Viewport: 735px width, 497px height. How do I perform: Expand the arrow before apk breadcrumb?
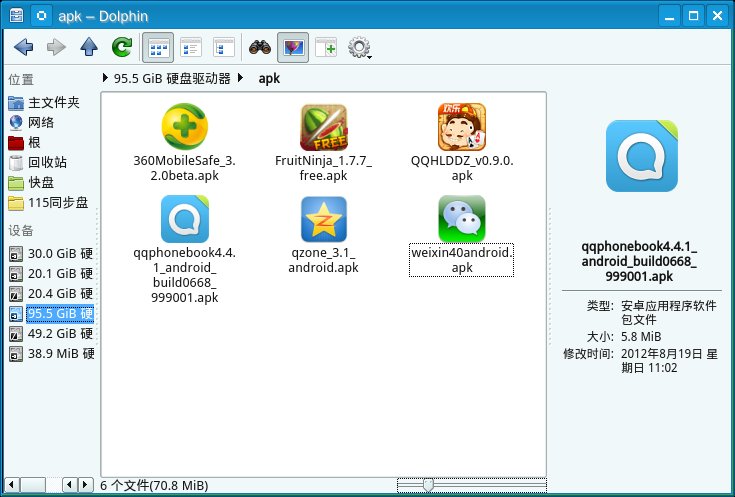tap(240, 78)
